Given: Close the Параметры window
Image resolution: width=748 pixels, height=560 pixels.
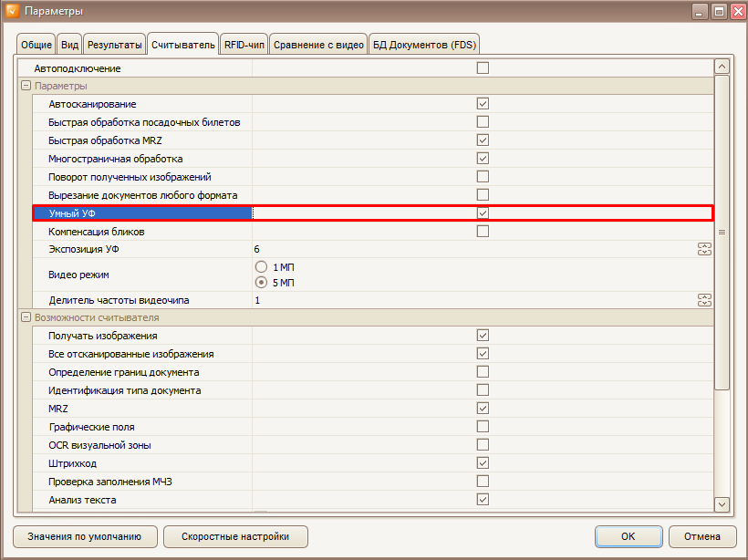Looking at the screenshot, I should (x=739, y=12).
